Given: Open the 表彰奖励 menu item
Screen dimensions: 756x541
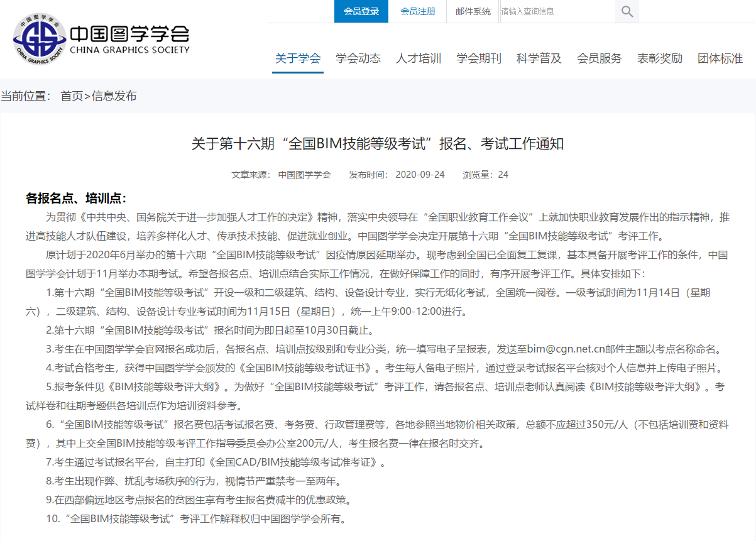Looking at the screenshot, I should tap(660, 58).
